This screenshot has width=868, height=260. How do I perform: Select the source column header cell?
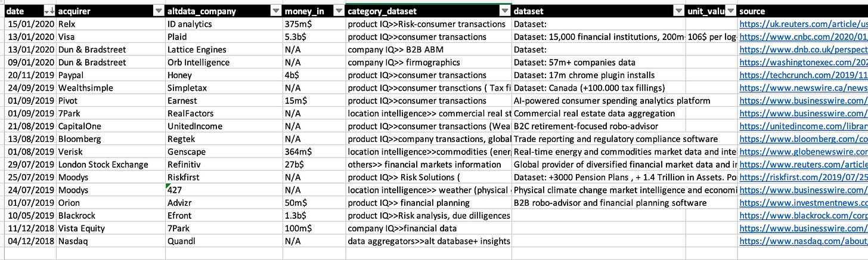802,11
